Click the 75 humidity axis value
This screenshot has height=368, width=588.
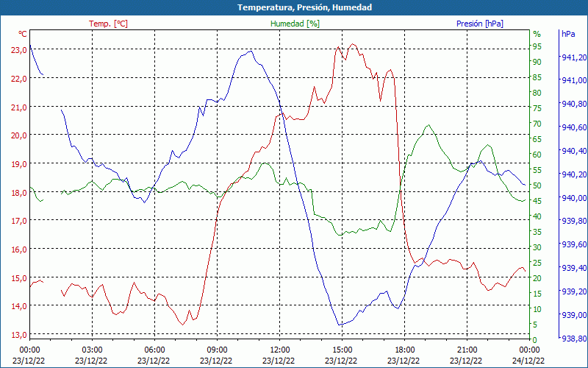(537, 108)
